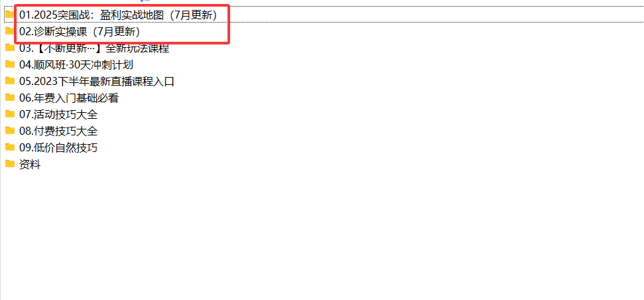
Task: Select 08.付费技巧大全 folder name
Action: click(58, 131)
